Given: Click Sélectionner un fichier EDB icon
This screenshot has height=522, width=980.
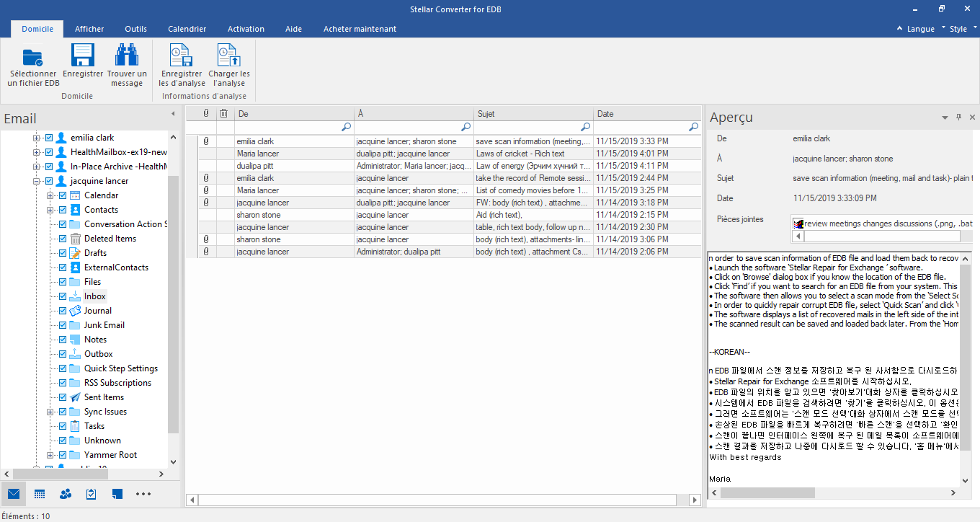Looking at the screenshot, I should (x=33, y=56).
